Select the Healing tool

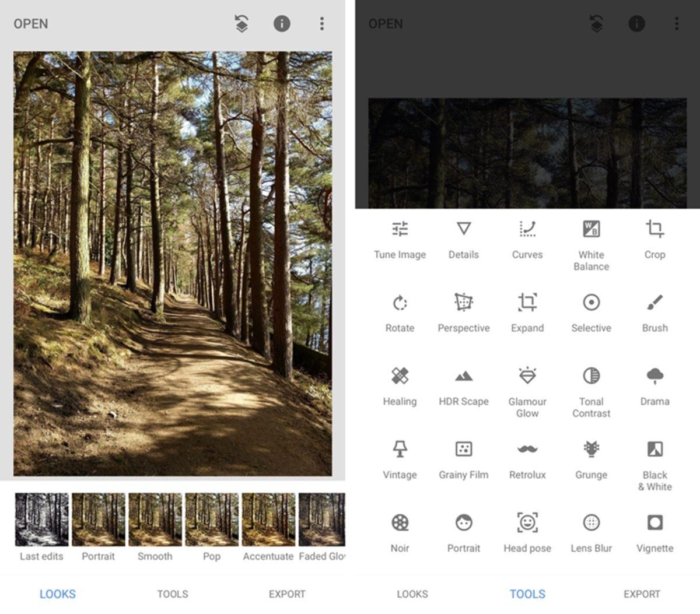pos(400,385)
